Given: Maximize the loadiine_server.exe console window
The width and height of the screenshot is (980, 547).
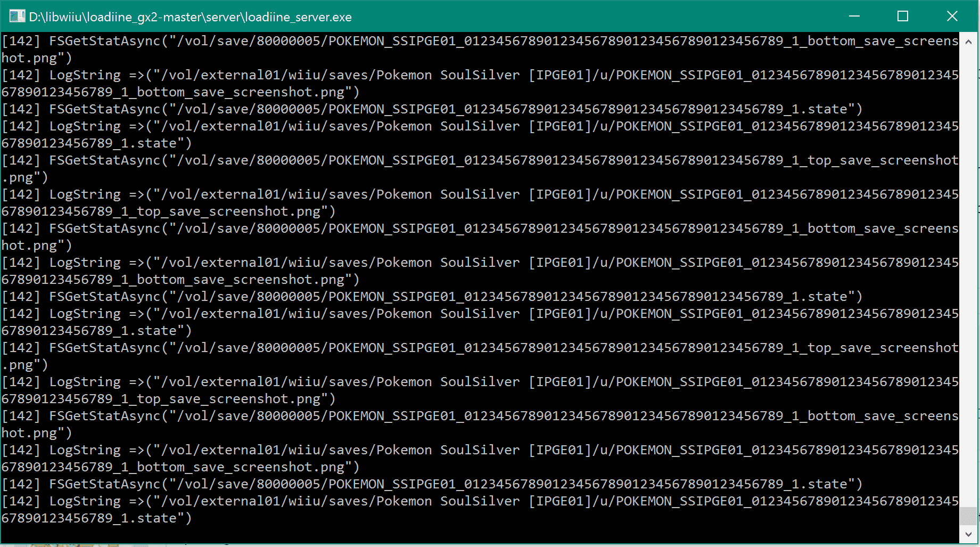Looking at the screenshot, I should point(903,17).
